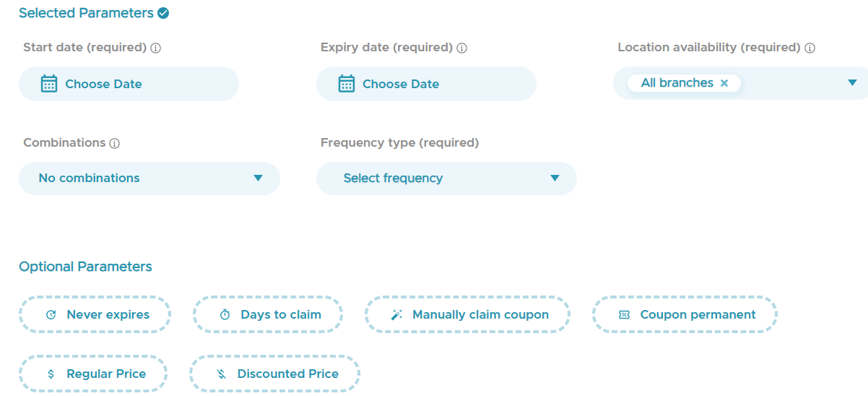Click the Selected Parameters checkmark badge

pyautogui.click(x=163, y=13)
